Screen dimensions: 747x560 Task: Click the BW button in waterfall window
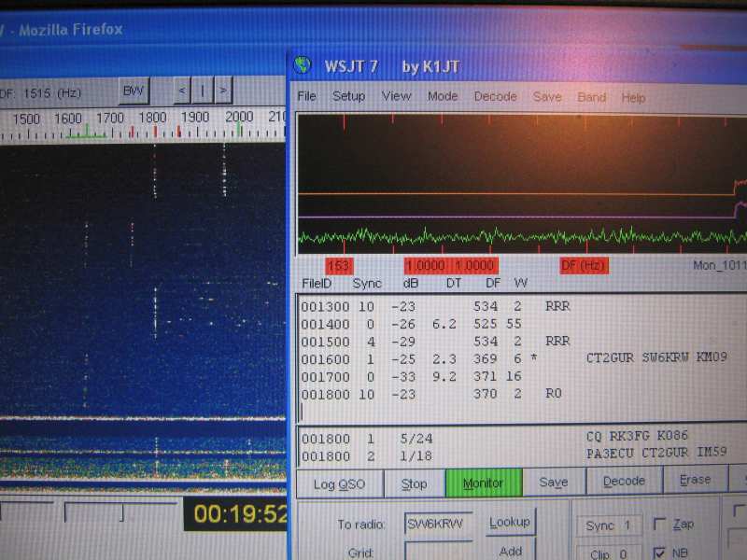[134, 91]
